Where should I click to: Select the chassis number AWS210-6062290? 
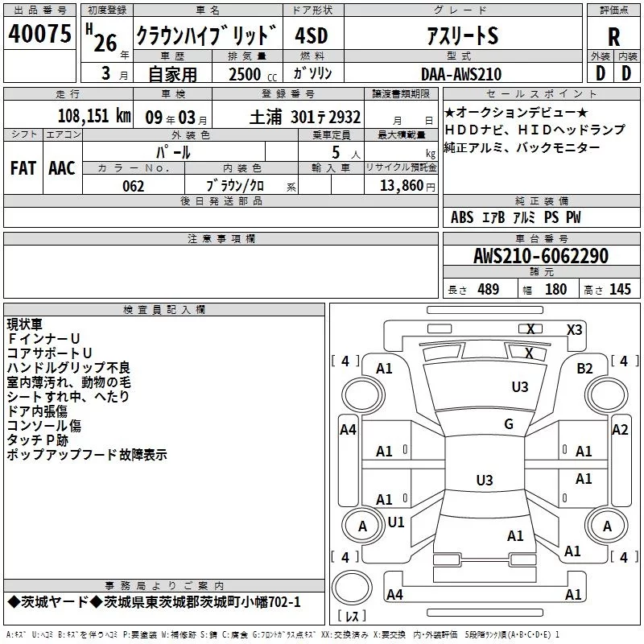541,256
